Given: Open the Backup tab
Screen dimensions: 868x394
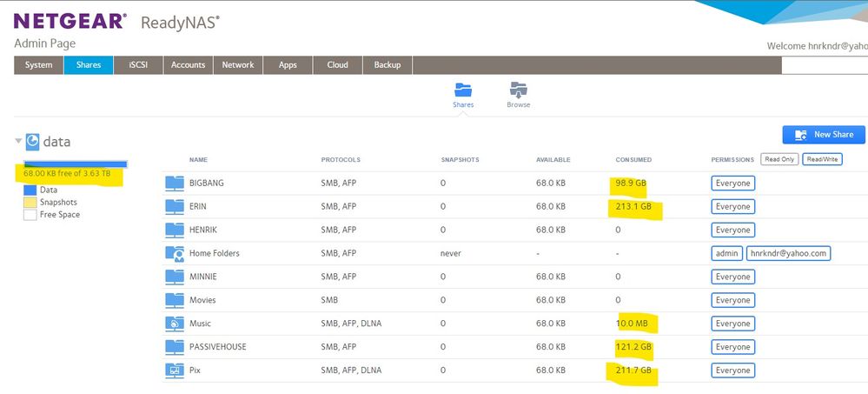Looking at the screenshot, I should [388, 65].
